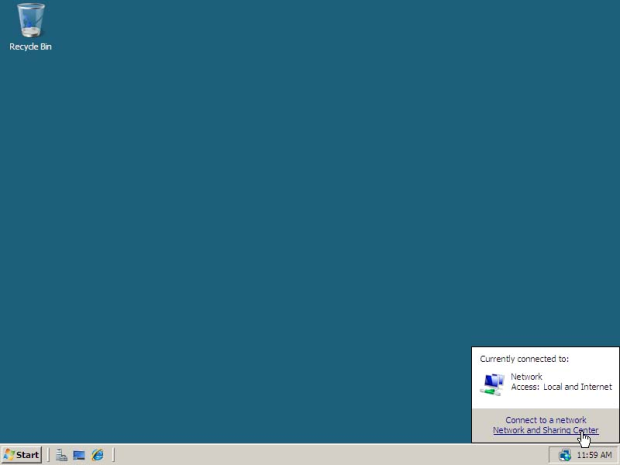Click the empty middle area of the taskbar
This screenshot has width=620, height=465.
tap(330, 455)
